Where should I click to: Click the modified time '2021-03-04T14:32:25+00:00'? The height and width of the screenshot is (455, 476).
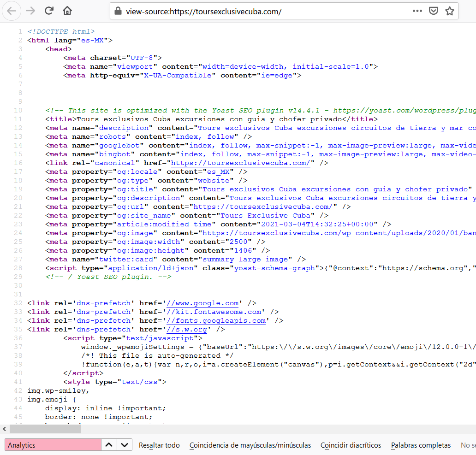317,225
